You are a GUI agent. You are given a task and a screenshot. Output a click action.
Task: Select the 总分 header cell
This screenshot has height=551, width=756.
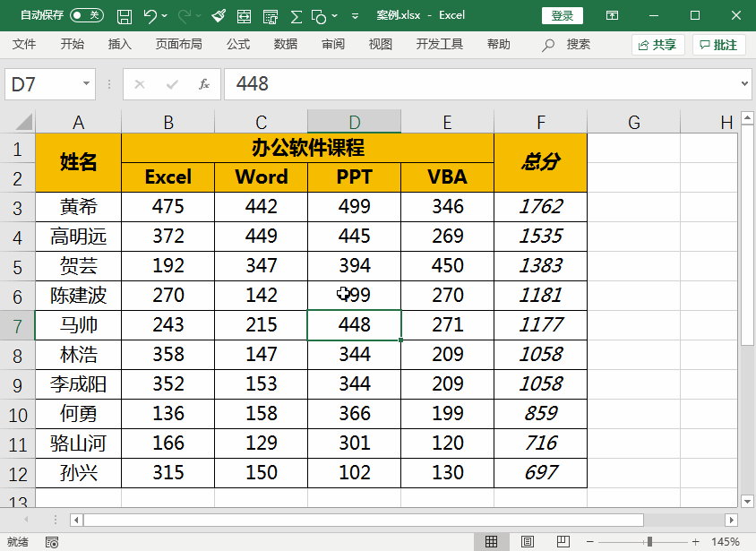point(540,162)
